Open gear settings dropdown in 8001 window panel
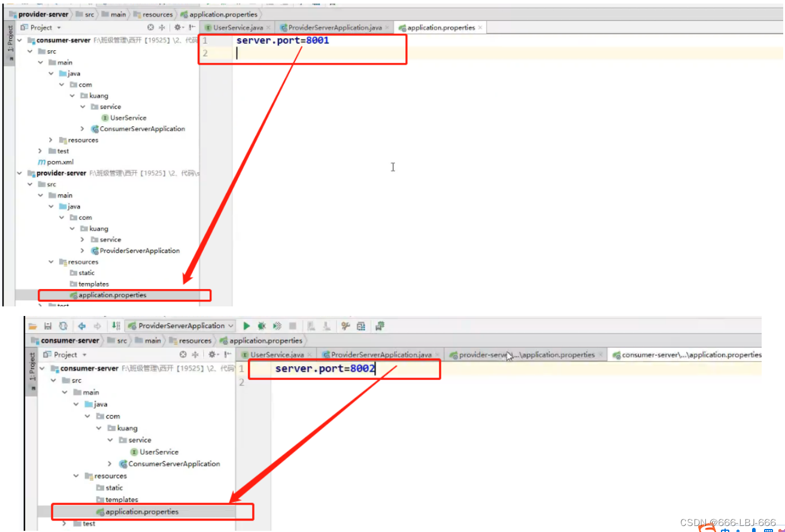Image resolution: width=785 pixels, height=532 pixels. pos(179,28)
